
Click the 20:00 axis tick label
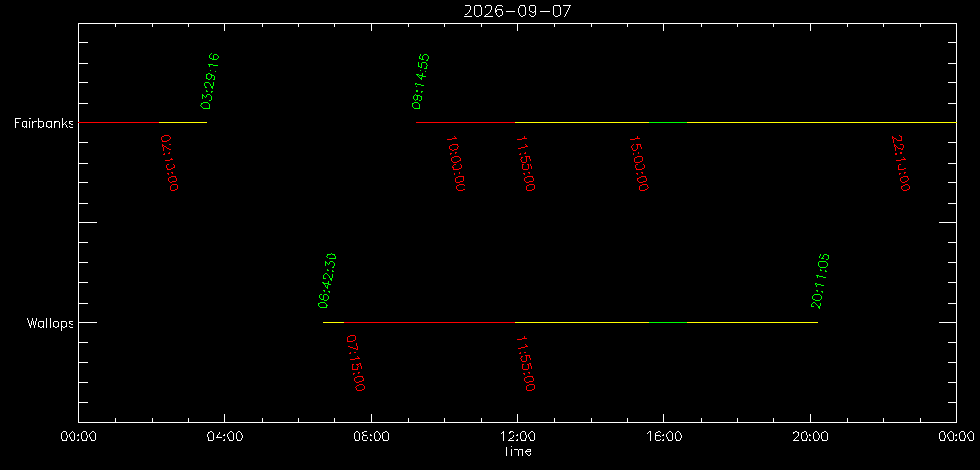810,437
